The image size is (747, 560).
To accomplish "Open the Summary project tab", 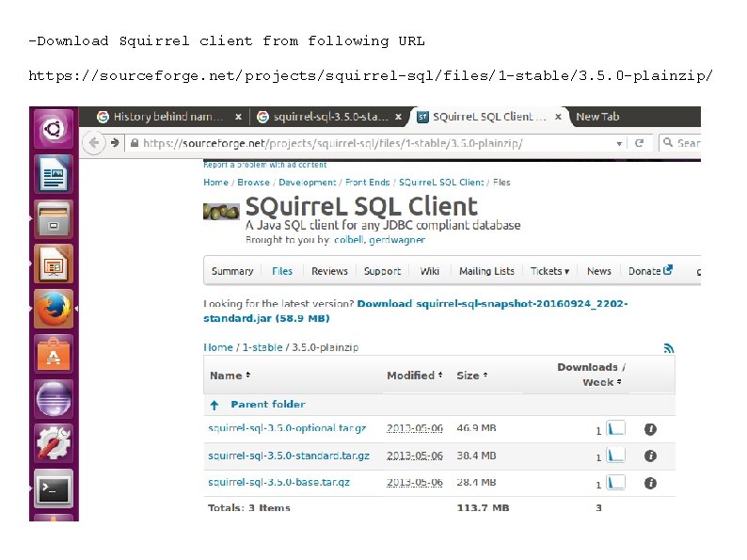I will point(232,271).
